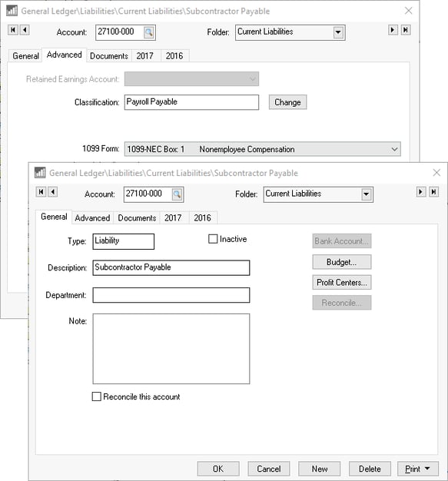Viewport: 448px width, 481px height.
Task: Go to next record in front window
Action: (x=421, y=192)
